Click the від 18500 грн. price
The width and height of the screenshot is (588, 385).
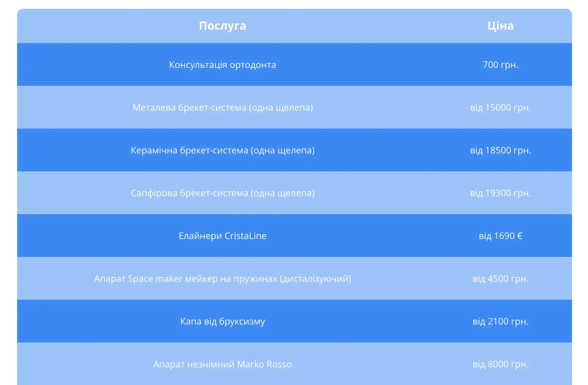click(x=500, y=150)
